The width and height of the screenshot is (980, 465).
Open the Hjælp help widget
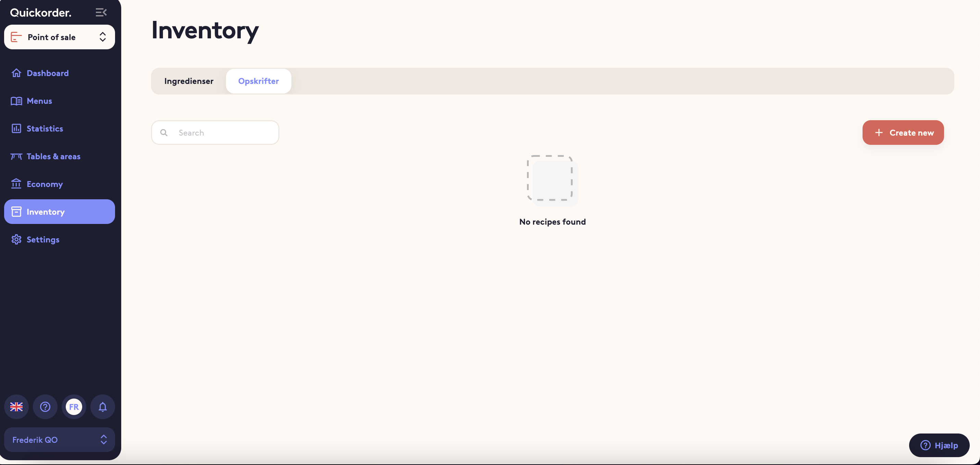[939, 445]
